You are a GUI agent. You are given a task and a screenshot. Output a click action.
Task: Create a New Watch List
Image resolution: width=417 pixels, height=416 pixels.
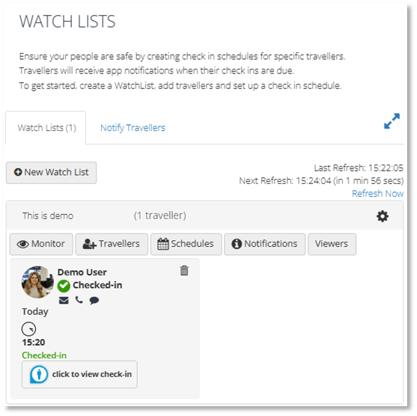[51, 172]
